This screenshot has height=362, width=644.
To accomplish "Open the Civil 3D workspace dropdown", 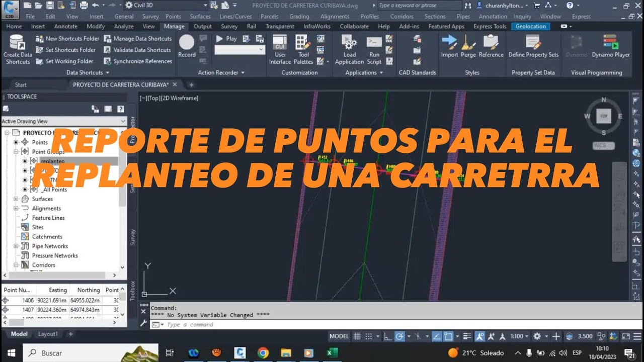I will pos(166,5).
